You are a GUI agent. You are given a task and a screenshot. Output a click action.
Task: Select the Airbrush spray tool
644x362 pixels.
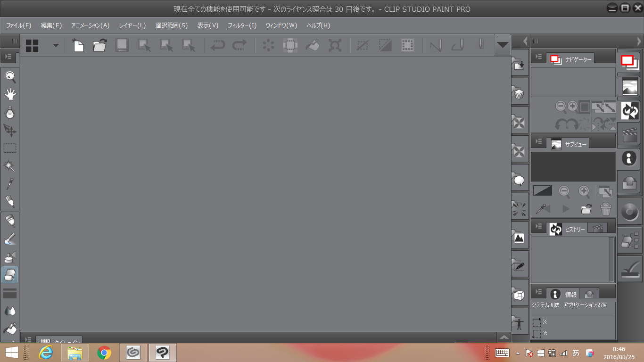click(10, 257)
